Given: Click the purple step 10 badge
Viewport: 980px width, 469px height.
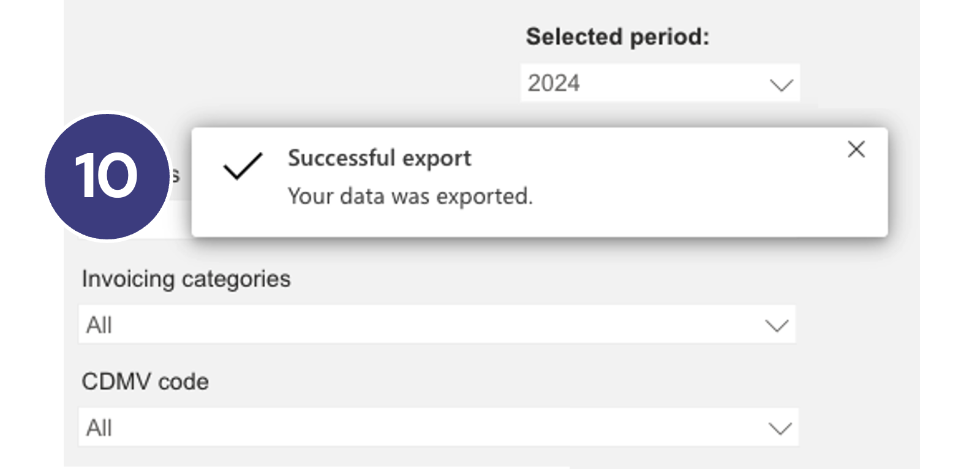Looking at the screenshot, I should 107,176.
